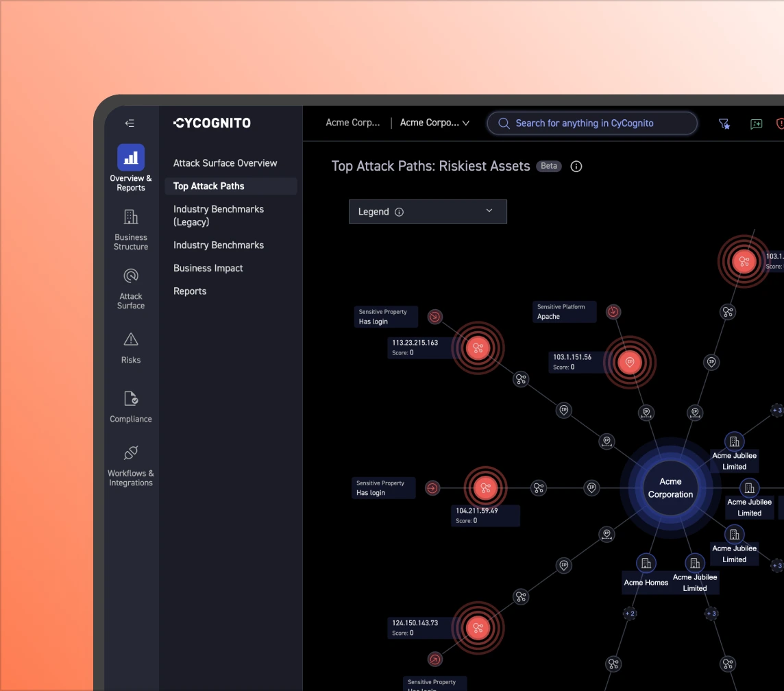Open the Reports page link
Viewport: 784px width, 691px height.
[190, 291]
